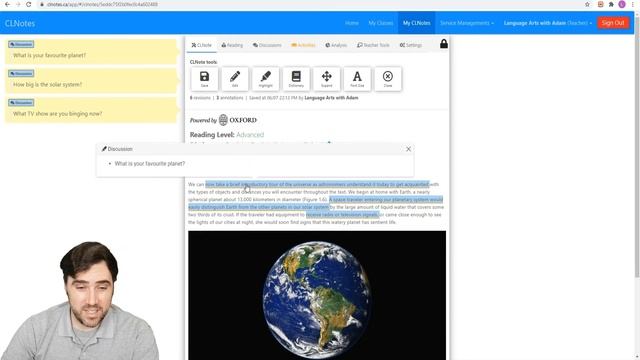Open the Chrome three-dot menu

pyautogui.click(x=633, y=4)
